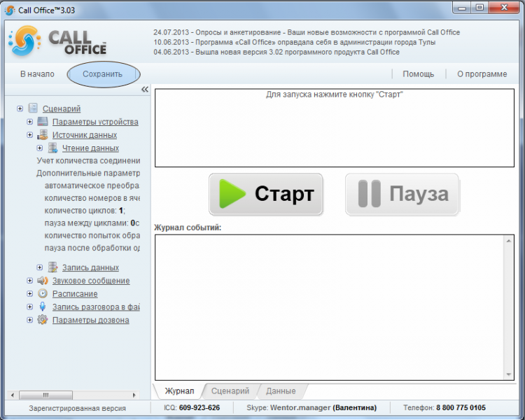
Task: Click the tree panel scroll left arrow
Action: click(x=13, y=395)
